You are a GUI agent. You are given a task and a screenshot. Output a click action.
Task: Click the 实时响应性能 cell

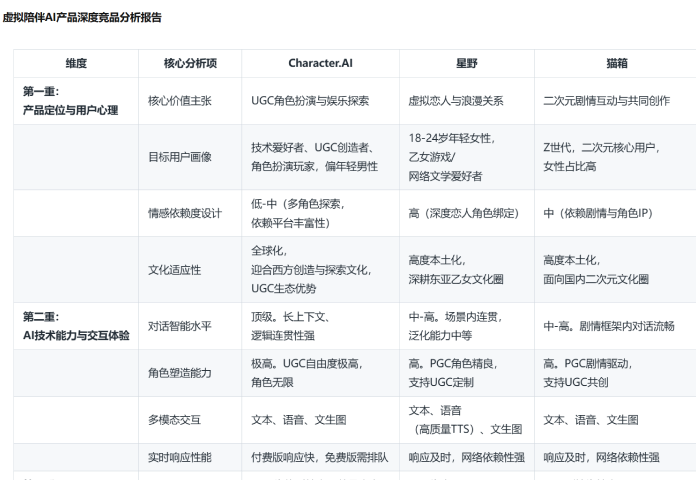190,457
